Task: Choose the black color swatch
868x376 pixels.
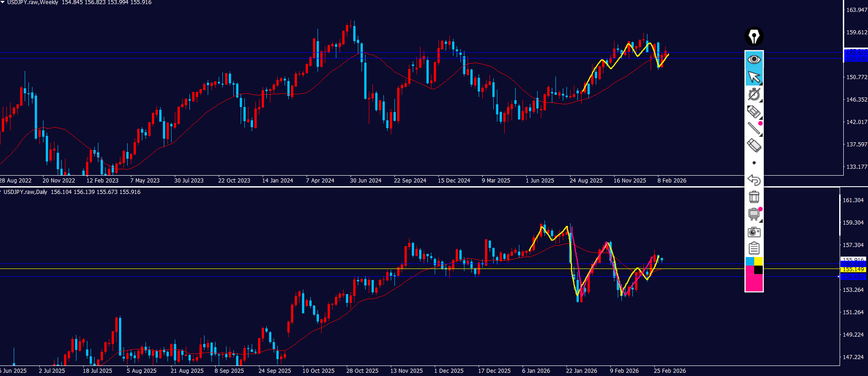Action: (758, 270)
